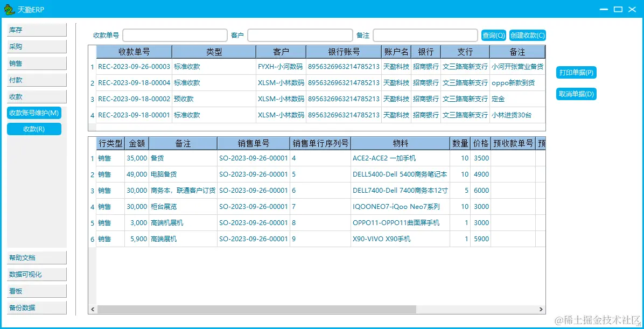This screenshot has width=644, height=329.
Task: Click inside the 收款单号 input field
Action: (x=174, y=35)
